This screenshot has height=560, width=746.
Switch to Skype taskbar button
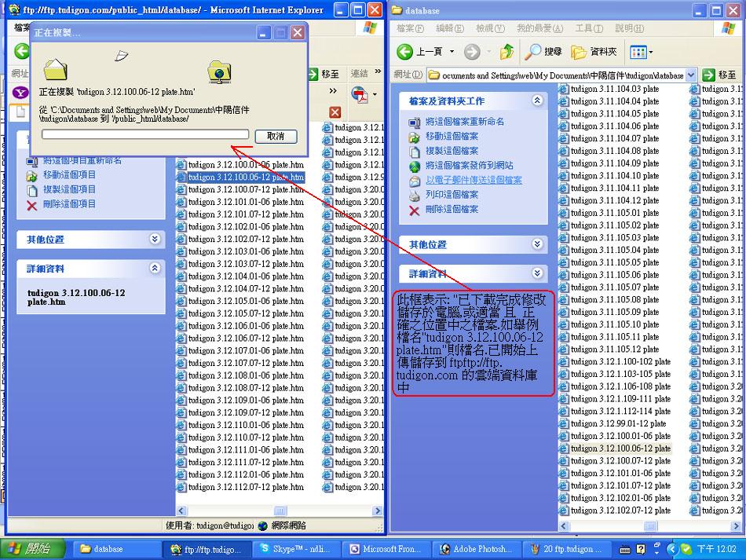(296, 549)
